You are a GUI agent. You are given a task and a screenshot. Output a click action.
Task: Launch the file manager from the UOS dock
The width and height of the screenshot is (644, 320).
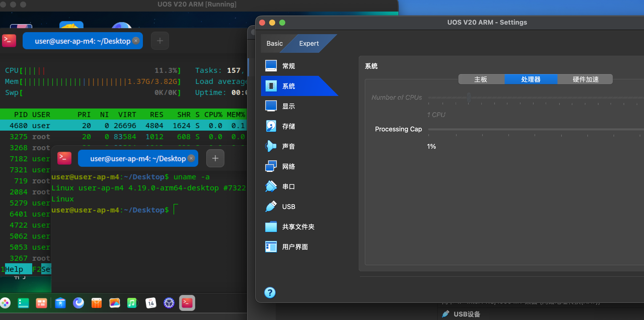(x=60, y=303)
